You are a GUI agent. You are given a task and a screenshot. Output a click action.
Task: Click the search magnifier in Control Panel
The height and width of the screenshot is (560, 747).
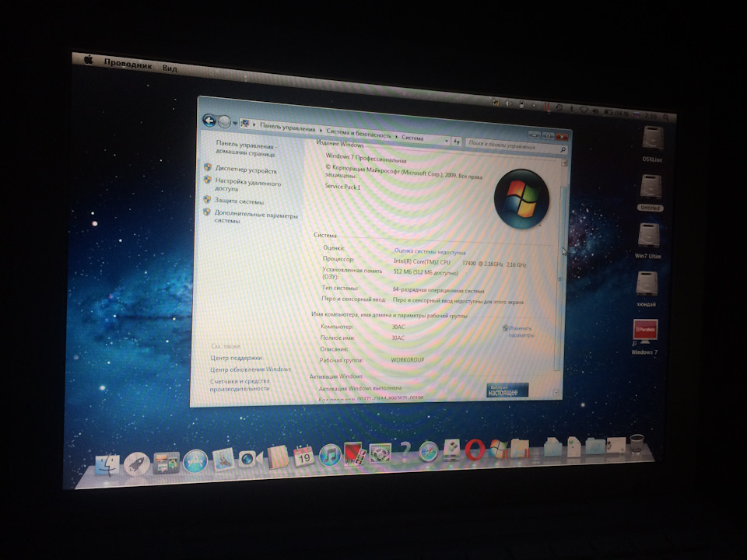pyautogui.click(x=563, y=150)
